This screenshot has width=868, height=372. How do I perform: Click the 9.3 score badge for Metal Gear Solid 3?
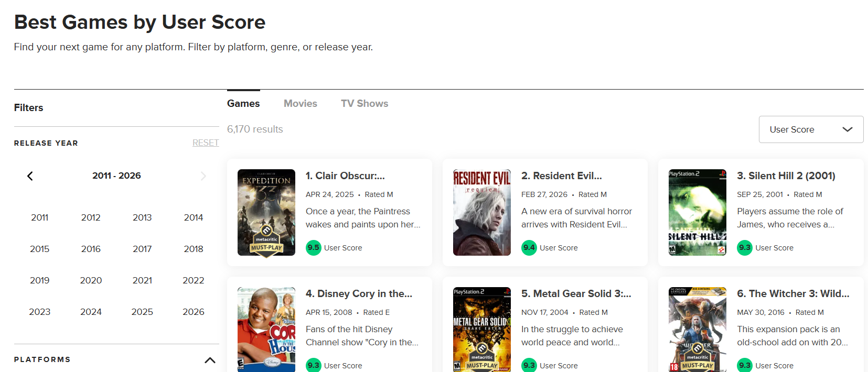pos(529,365)
